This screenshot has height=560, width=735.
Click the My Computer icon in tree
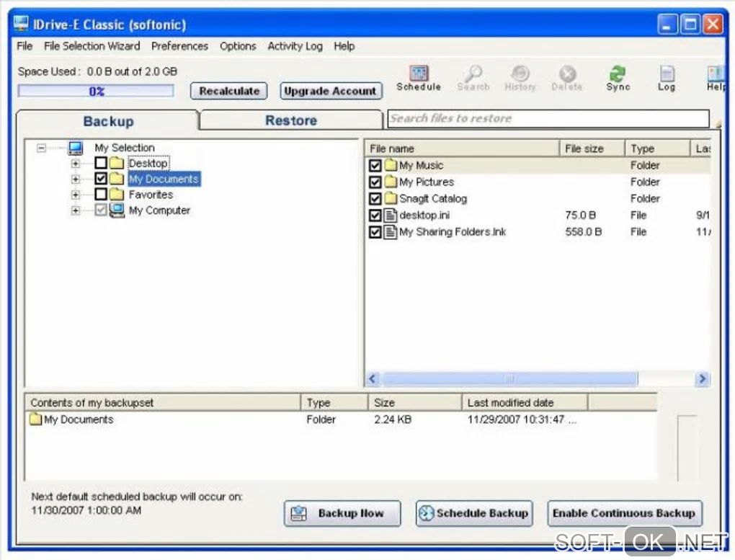(x=117, y=210)
